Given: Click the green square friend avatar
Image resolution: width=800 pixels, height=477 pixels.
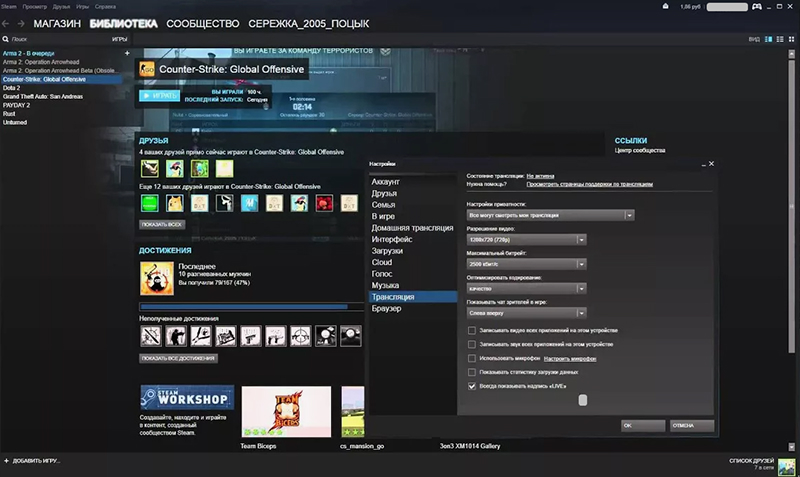Looking at the screenshot, I should [149, 203].
